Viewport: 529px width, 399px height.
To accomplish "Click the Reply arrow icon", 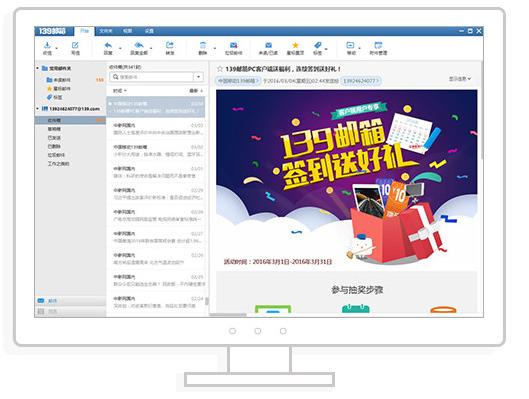I will coord(108,45).
